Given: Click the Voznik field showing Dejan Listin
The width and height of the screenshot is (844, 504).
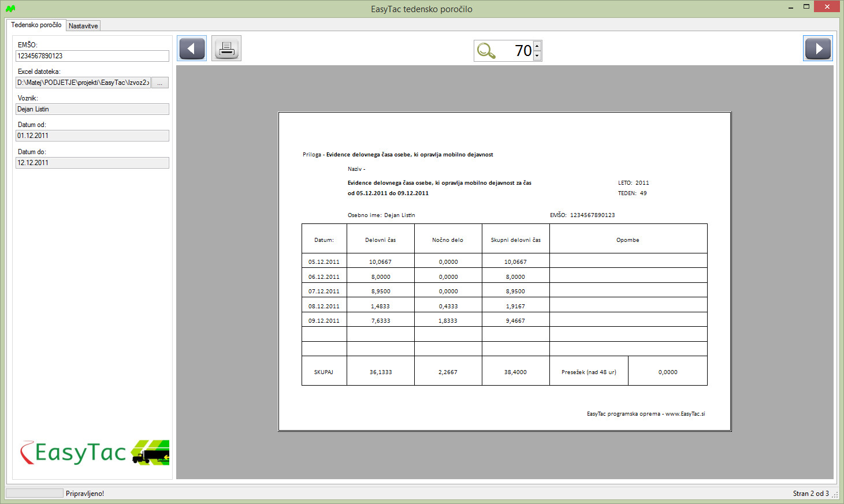Looking at the screenshot, I should tap(92, 109).
